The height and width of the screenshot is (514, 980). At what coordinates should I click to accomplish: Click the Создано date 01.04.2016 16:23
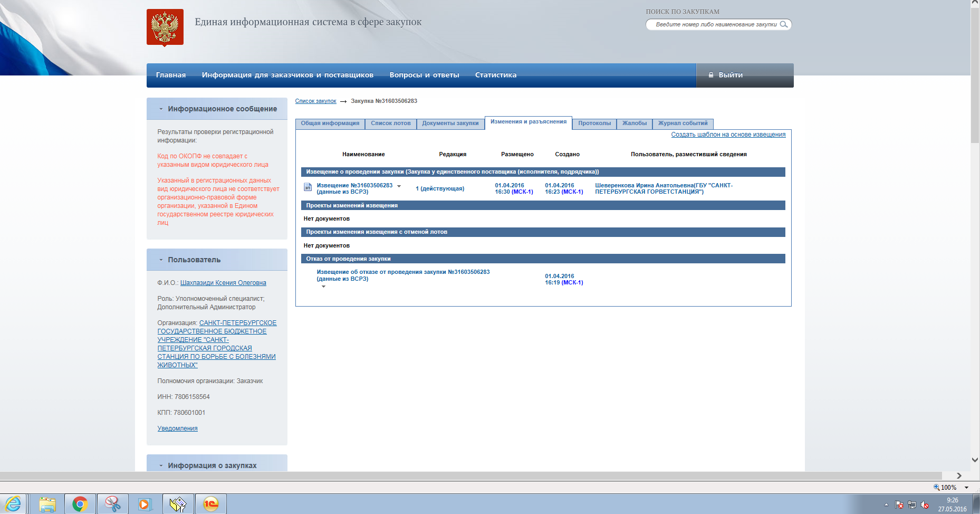coord(564,188)
